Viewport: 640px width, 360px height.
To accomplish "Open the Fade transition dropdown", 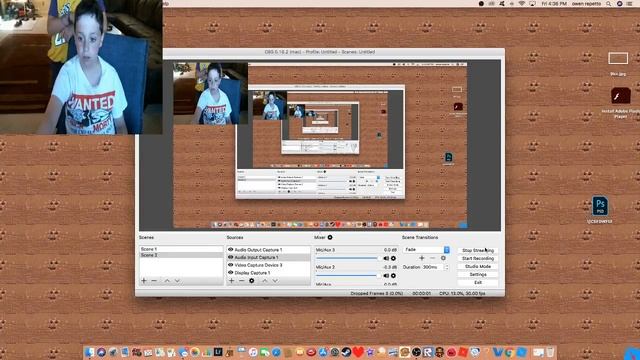I will click(426, 249).
